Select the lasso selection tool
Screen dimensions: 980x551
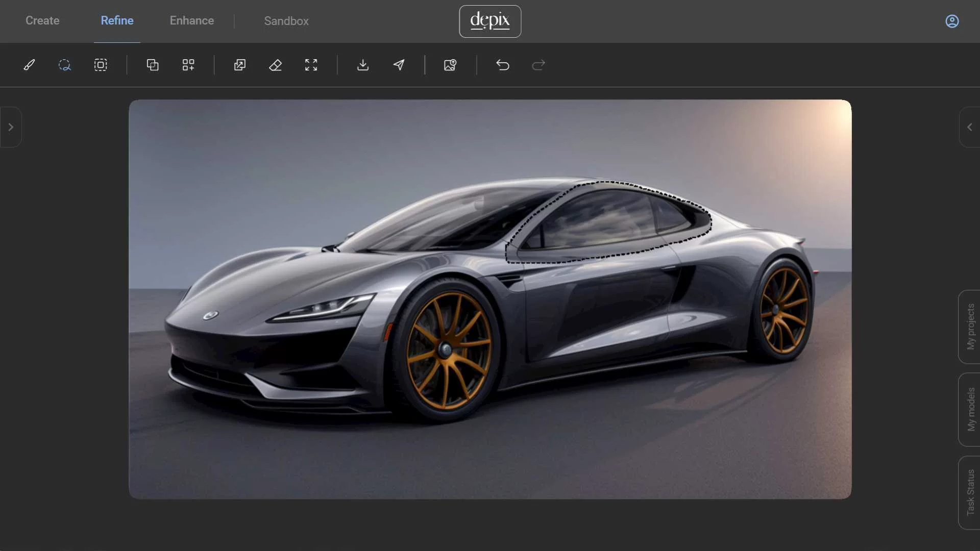tap(64, 65)
